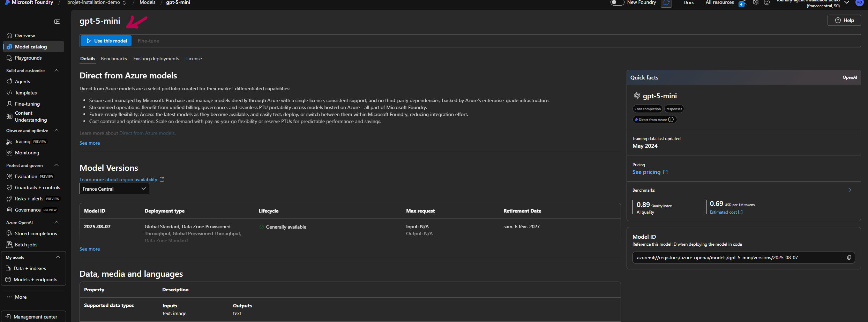Click the Help button
This screenshot has height=322, width=868.
(844, 20)
